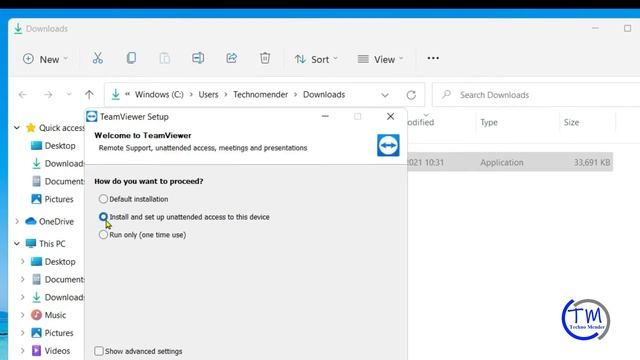Expand Desktop under This PC
Screen dimensions: 640x360
pos(22,262)
